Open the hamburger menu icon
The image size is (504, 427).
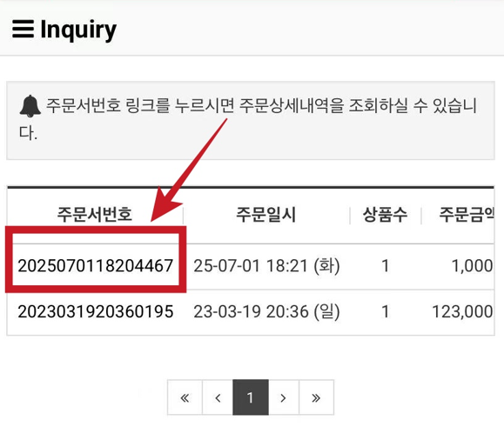click(23, 29)
